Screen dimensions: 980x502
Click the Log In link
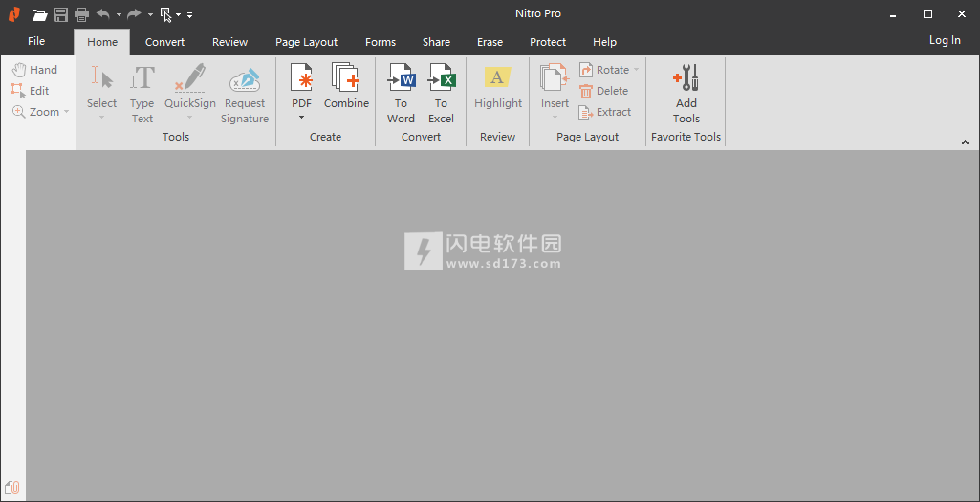945,40
